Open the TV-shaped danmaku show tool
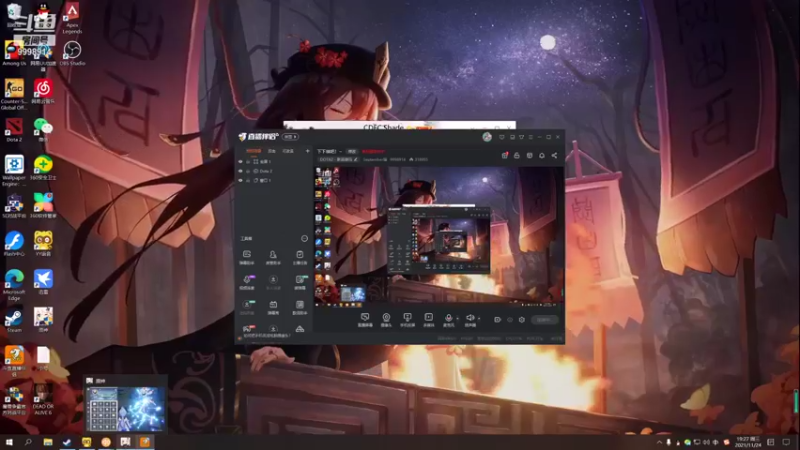The height and width of the screenshot is (450, 800). pyautogui.click(x=273, y=307)
